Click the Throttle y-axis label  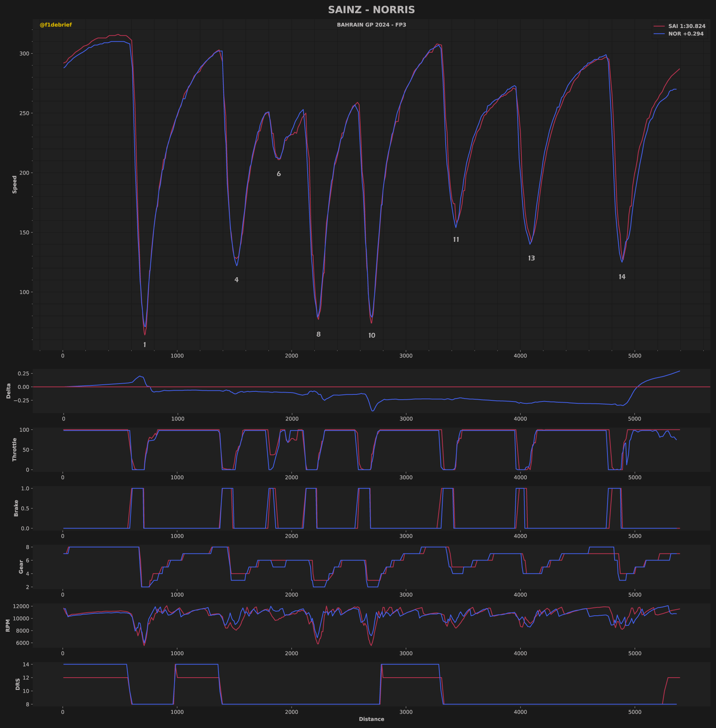click(x=15, y=449)
